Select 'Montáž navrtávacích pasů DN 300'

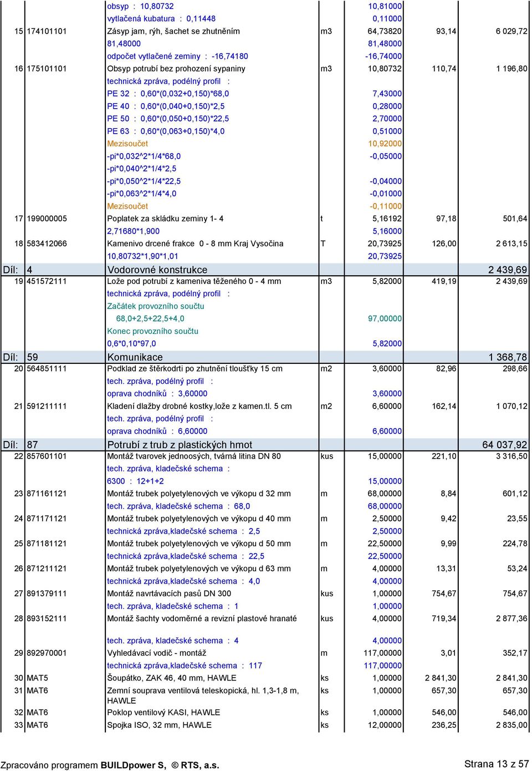[169, 594]
